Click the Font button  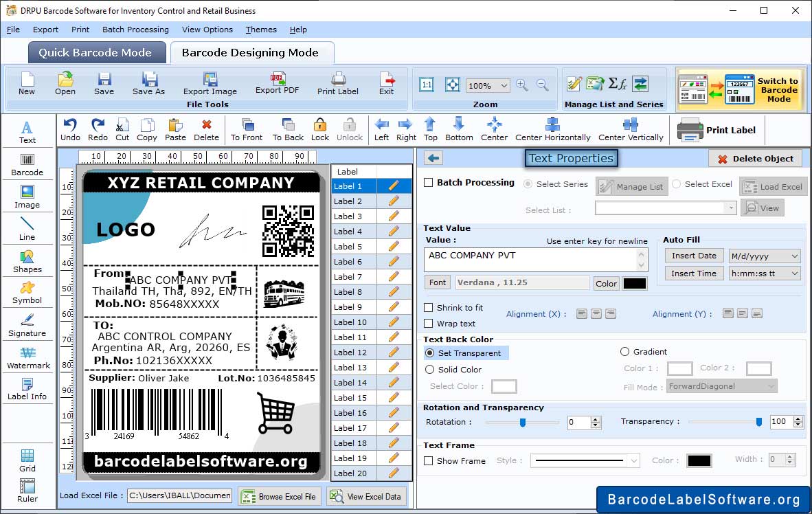[437, 282]
